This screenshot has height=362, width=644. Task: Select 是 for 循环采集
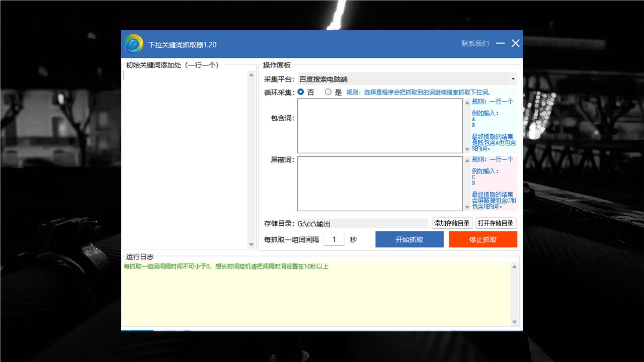(328, 92)
